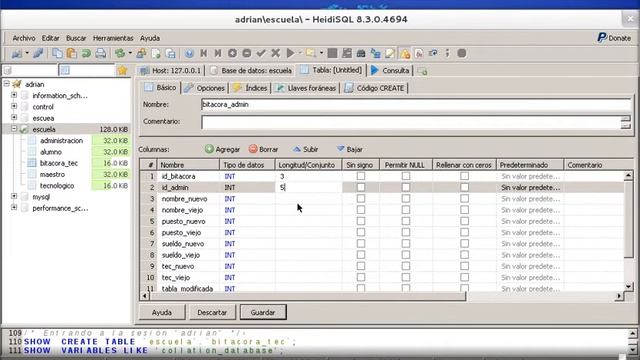Click the Last record navigation icon
This screenshot has height=360, width=640.
click(218, 53)
